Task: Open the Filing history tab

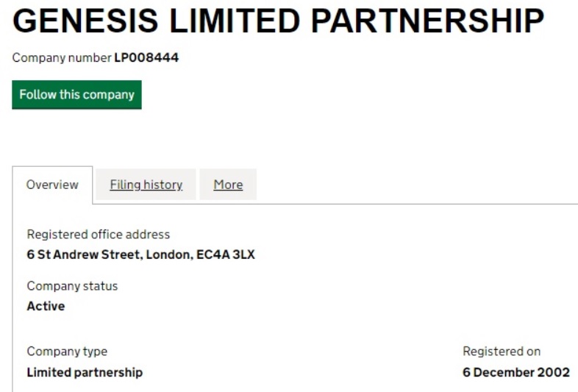Action: coord(146,185)
